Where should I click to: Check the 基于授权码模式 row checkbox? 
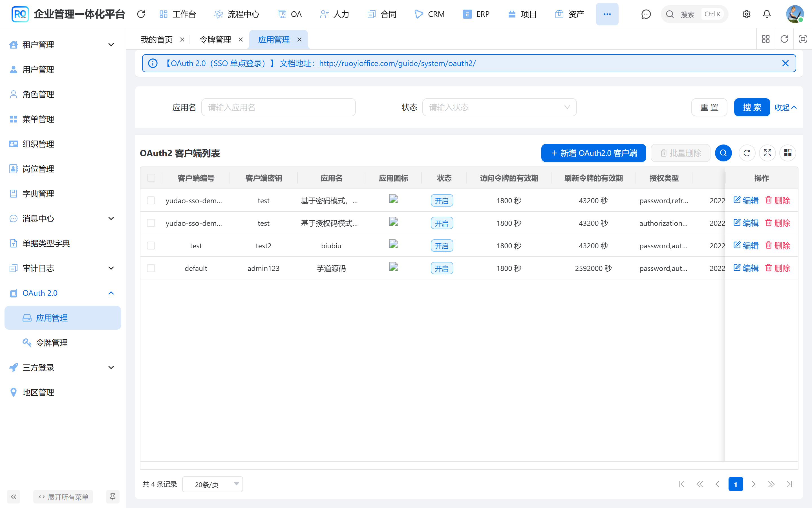(x=151, y=223)
